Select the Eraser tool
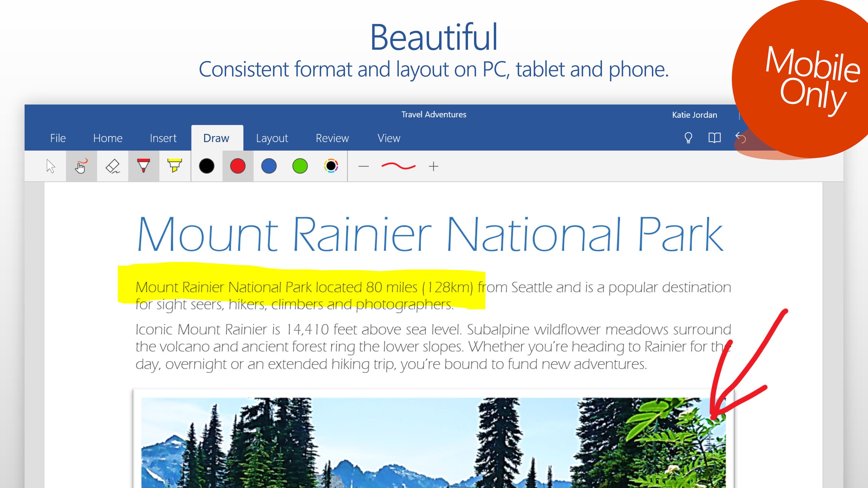Viewport: 868px width, 488px height. click(x=112, y=166)
